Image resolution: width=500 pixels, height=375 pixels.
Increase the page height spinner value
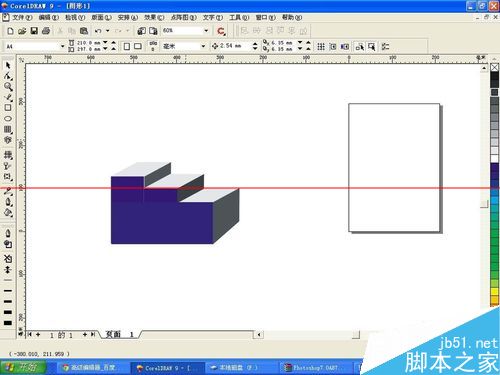coord(113,49)
